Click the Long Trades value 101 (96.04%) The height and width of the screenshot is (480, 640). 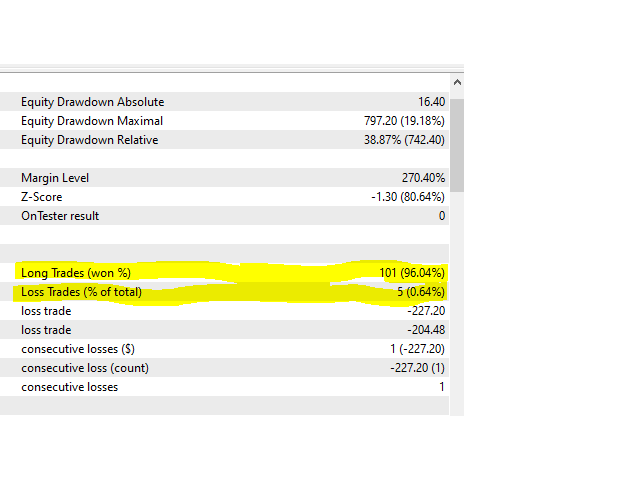[x=410, y=273]
